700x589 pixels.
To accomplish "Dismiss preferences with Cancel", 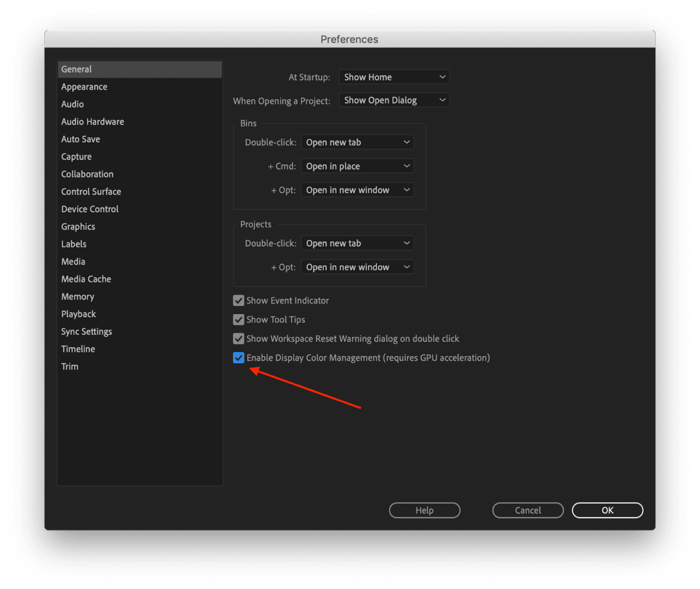I will pyautogui.click(x=528, y=510).
